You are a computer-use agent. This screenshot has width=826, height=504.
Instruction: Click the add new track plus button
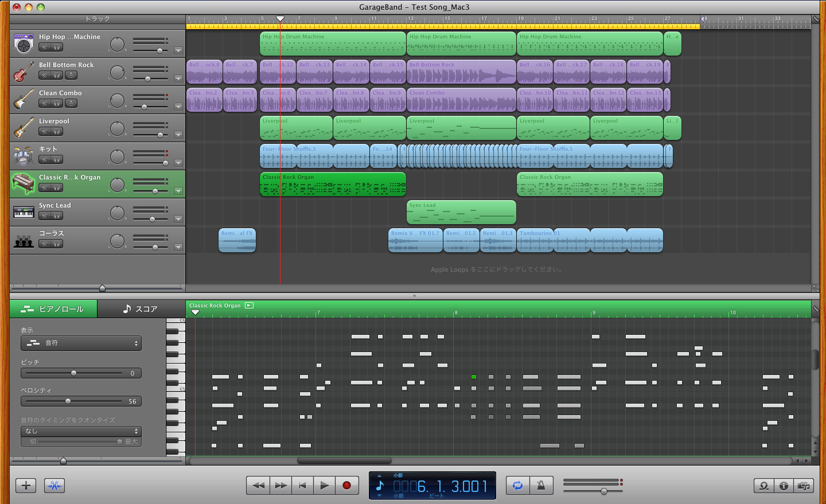coord(26,486)
